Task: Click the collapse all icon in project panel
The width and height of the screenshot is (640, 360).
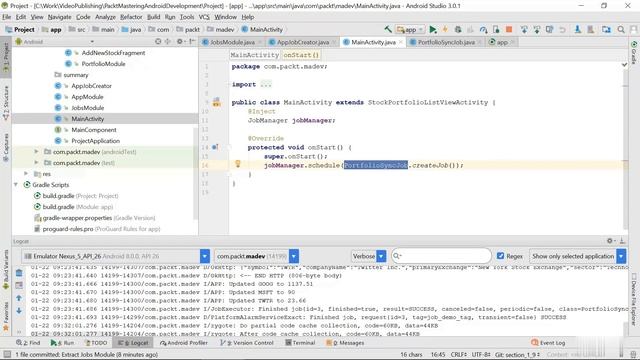Action: 168,42
